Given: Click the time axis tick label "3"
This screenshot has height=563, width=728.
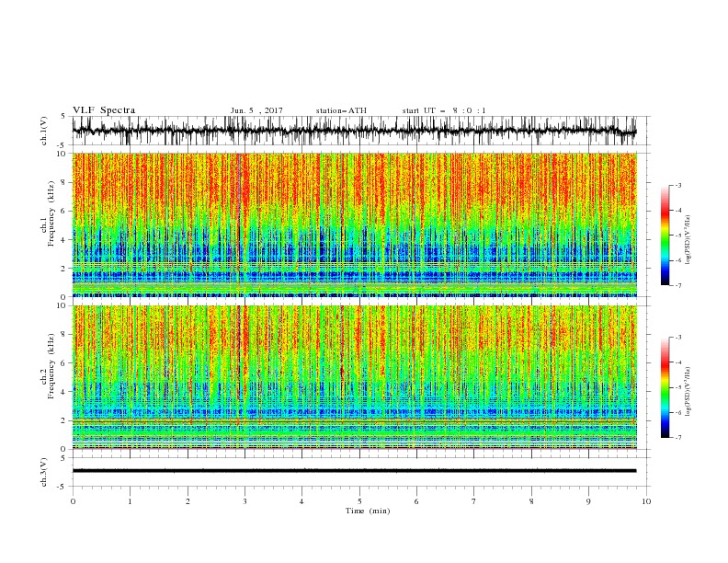Looking at the screenshot, I should (245, 501).
